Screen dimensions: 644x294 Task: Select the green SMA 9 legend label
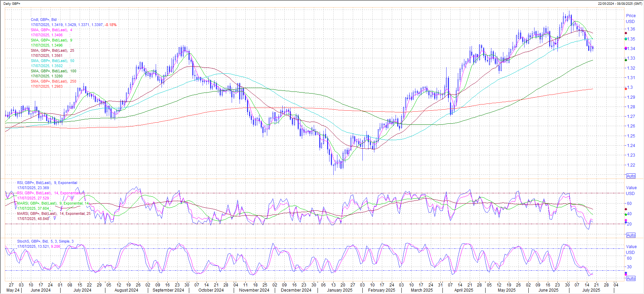click(51, 40)
